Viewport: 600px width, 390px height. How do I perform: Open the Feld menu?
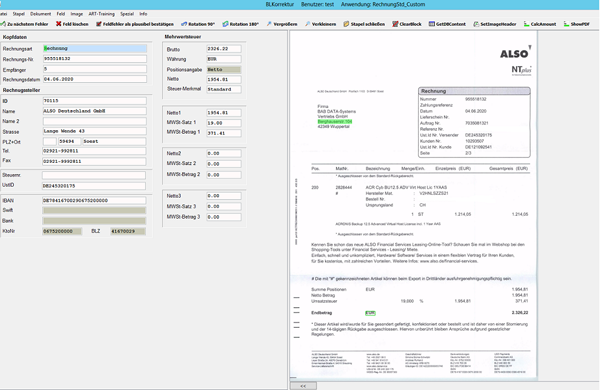click(61, 14)
